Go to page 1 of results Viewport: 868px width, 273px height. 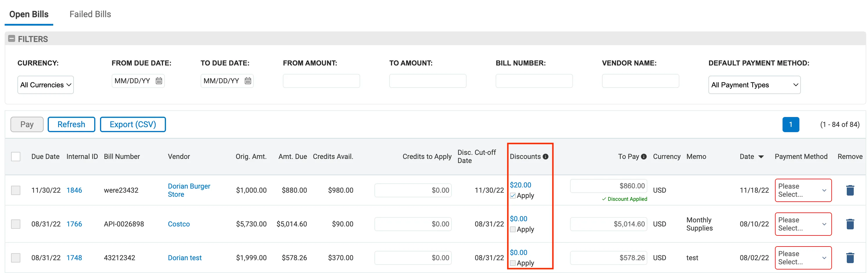(790, 125)
